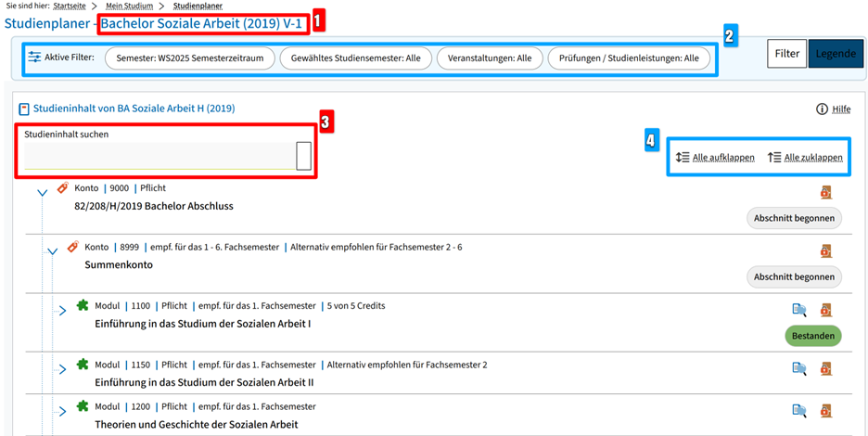Click the puzzle icon of Modul 1100
The image size is (868, 436).
click(83, 305)
